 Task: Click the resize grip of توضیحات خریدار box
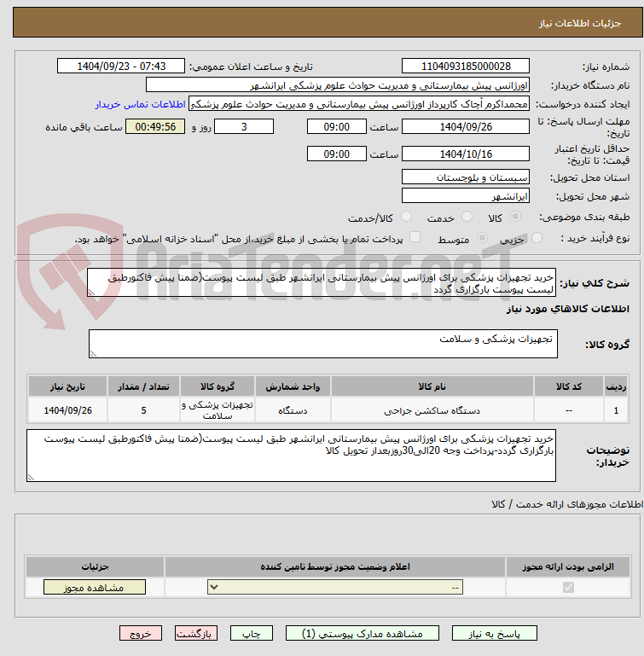(x=31, y=478)
